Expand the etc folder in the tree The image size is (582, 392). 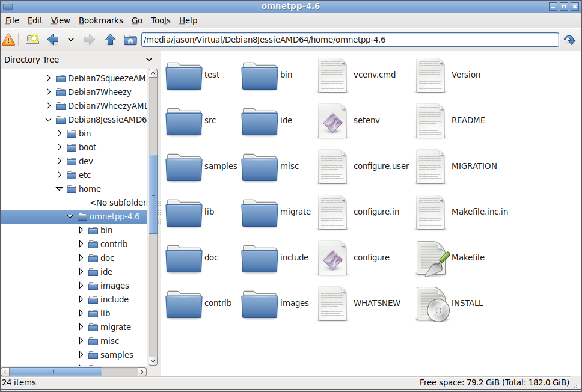(59, 175)
